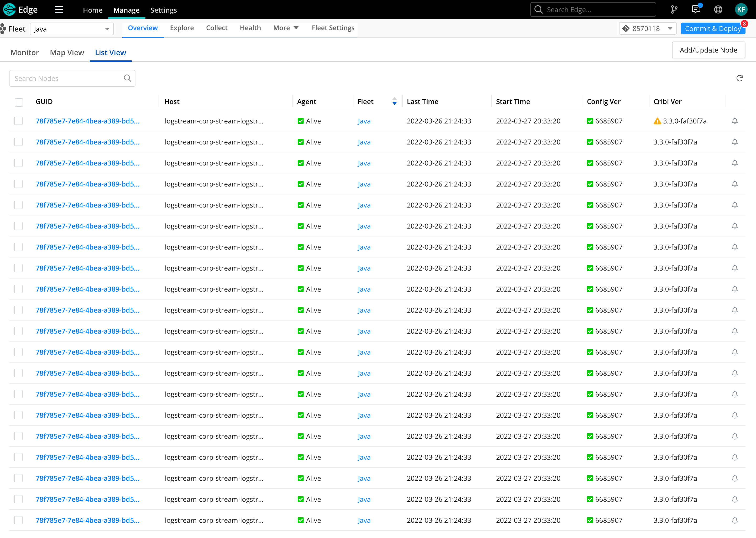This screenshot has width=756, height=538.
Task: Open notifications message icon with blue badge
Action: pyautogui.click(x=696, y=9)
